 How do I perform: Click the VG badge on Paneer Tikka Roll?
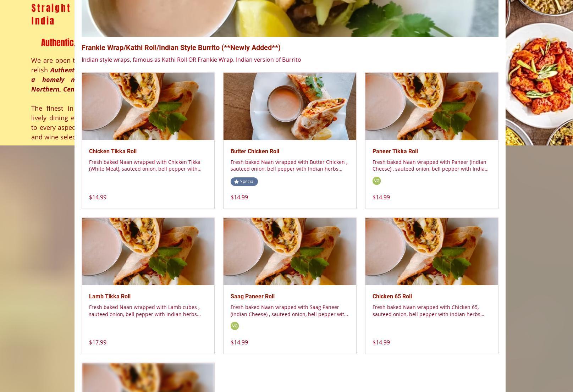(x=376, y=181)
